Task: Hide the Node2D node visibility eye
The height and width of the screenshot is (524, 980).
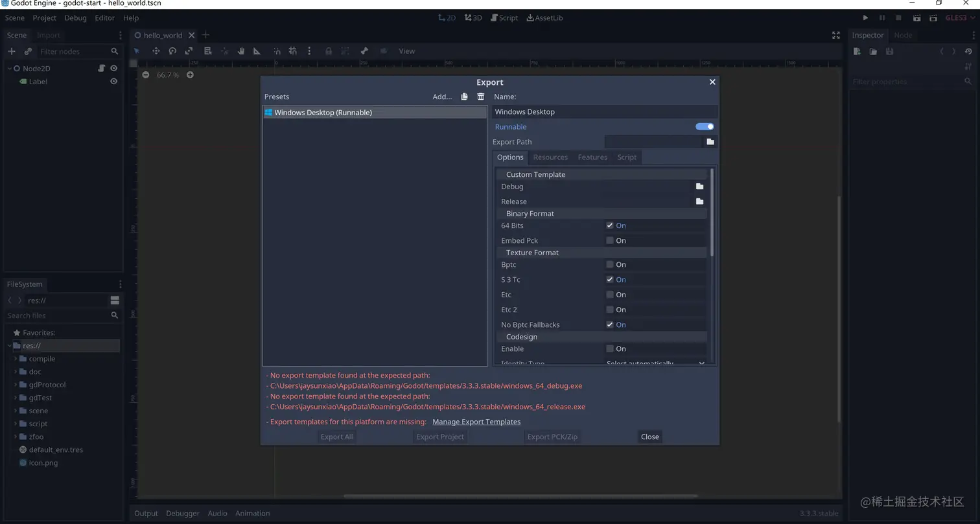Action: point(113,68)
